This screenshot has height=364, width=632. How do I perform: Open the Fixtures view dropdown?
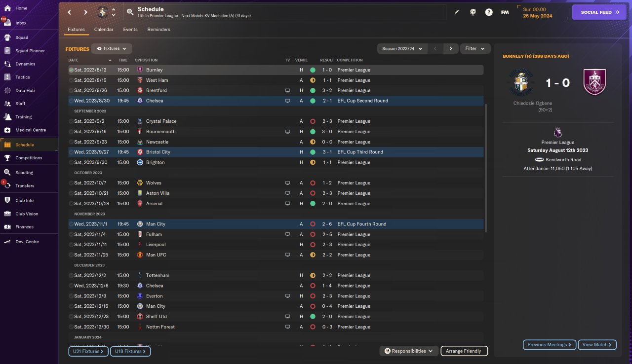tap(112, 49)
